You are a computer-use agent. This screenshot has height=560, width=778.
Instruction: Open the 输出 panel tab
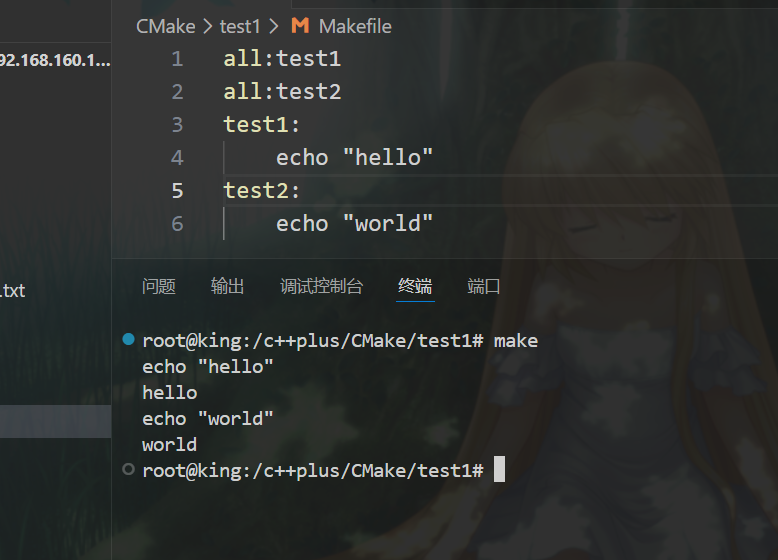(x=227, y=287)
